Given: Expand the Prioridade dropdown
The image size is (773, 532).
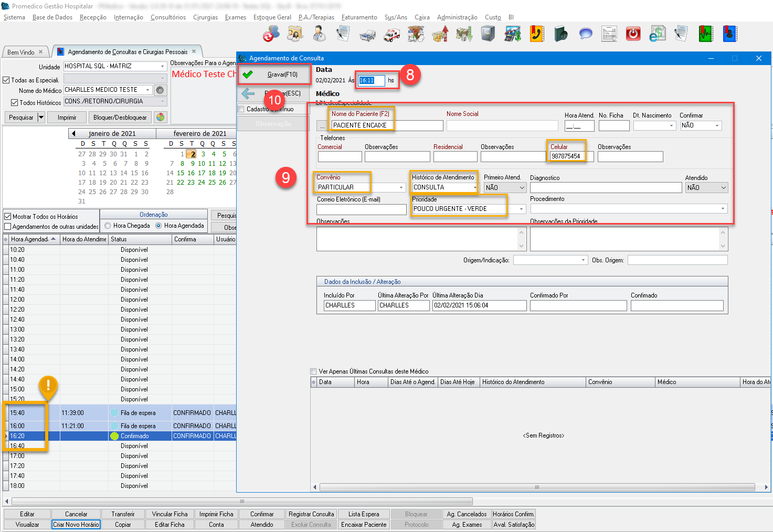Looking at the screenshot, I should tap(521, 209).
